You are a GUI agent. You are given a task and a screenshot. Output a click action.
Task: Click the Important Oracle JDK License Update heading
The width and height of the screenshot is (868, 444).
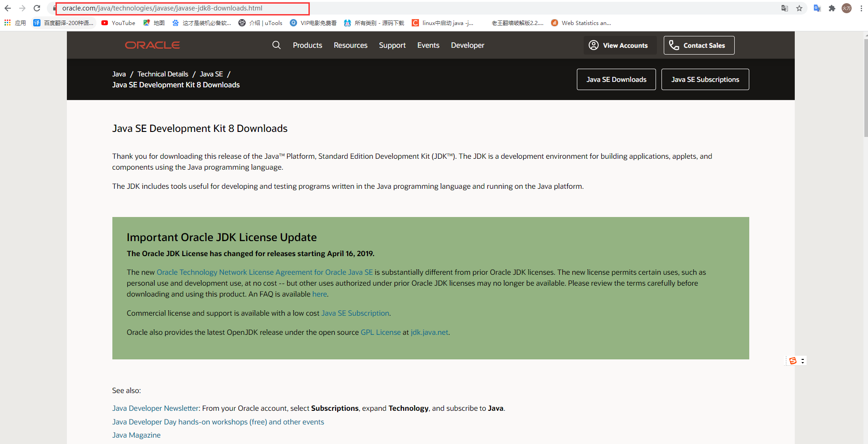222,237
